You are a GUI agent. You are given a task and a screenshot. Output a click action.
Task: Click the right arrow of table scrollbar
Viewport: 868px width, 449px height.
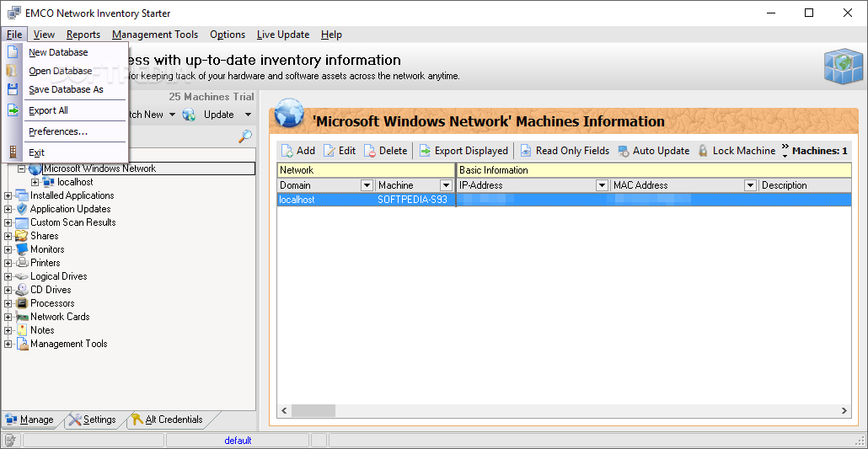(844, 411)
